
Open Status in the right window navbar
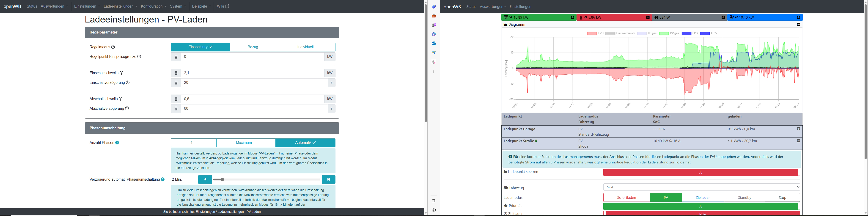pos(471,7)
